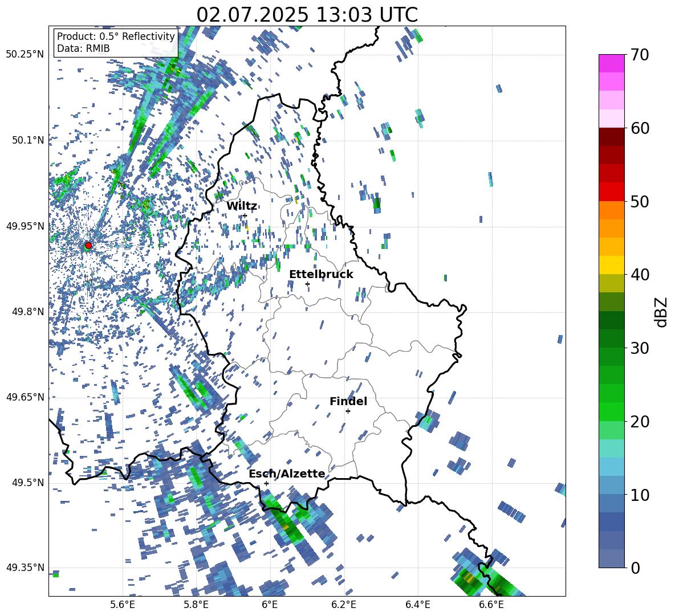
Task: Click the light blue colorbar segment above 10
Action: pyautogui.click(x=611, y=486)
